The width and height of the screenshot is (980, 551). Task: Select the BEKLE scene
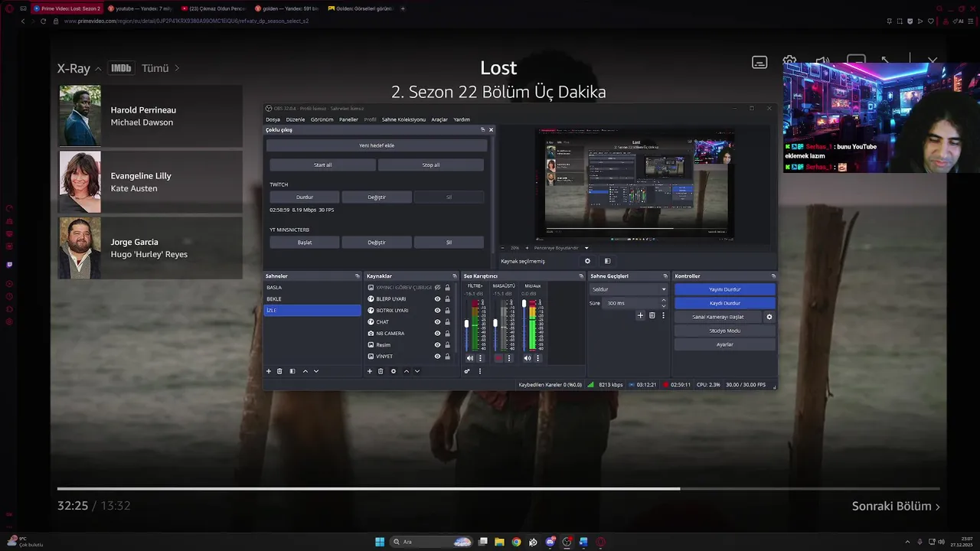[x=312, y=298]
